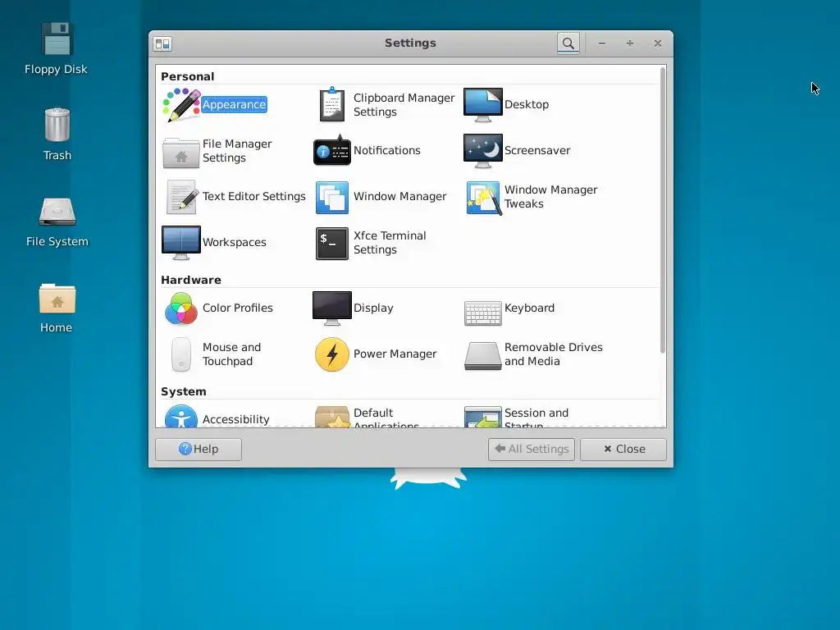
Task: Open the Display monitor icon
Action: tap(332, 308)
